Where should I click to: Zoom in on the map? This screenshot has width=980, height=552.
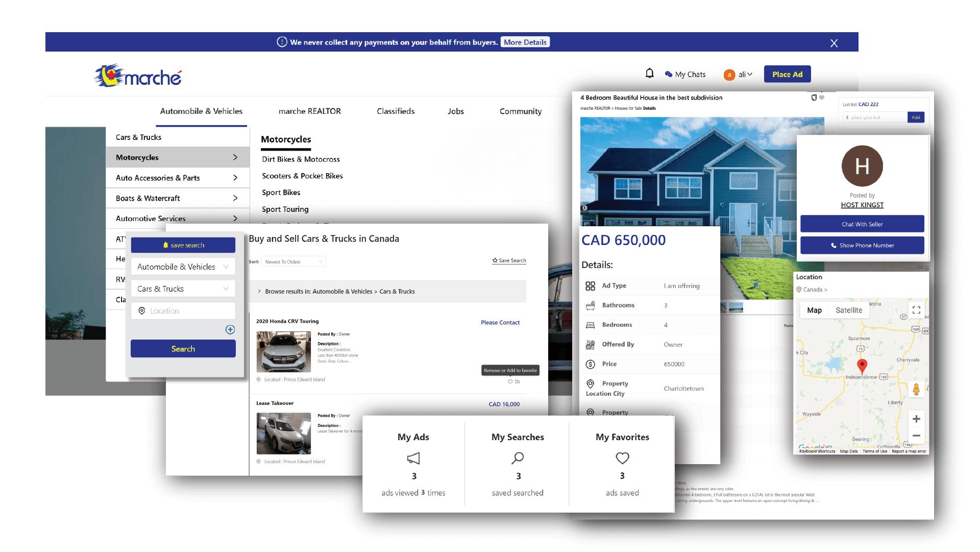pos(916,419)
